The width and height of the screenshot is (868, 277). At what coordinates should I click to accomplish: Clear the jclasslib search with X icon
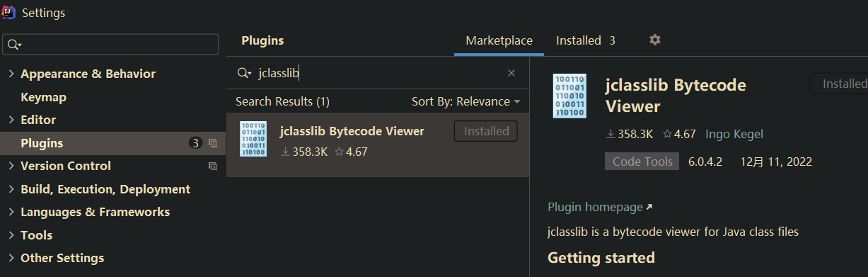pos(511,73)
